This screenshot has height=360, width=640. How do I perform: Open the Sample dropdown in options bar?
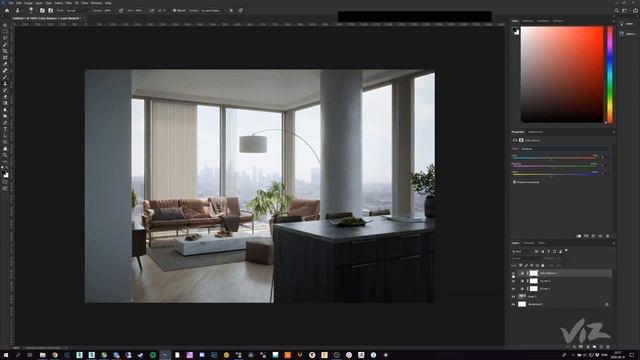[212, 10]
